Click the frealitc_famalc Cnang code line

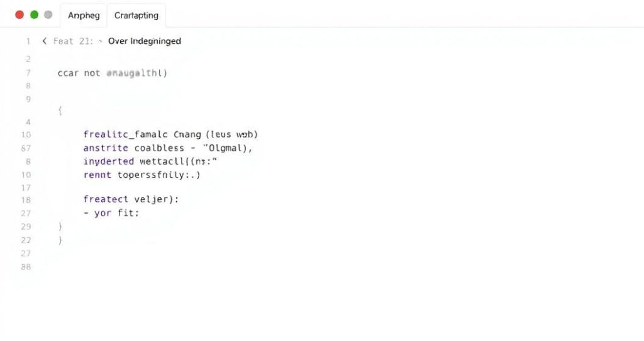[x=170, y=134]
